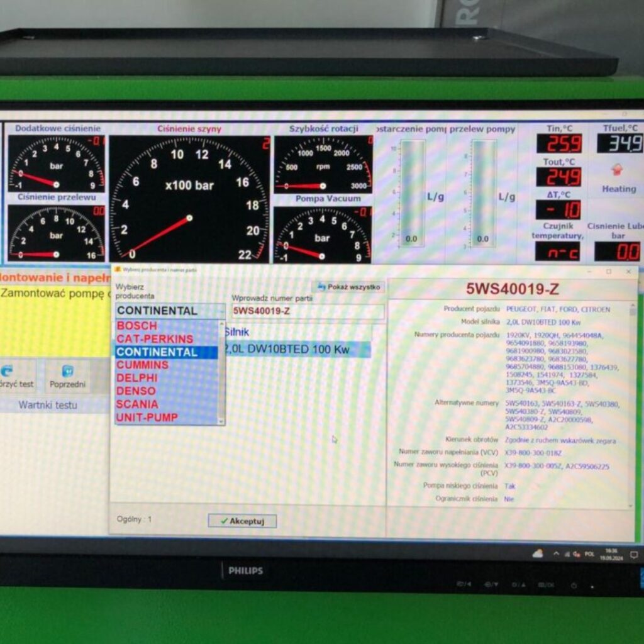
Task: Click the Pokaż wszystko button
Action: pos(348,287)
